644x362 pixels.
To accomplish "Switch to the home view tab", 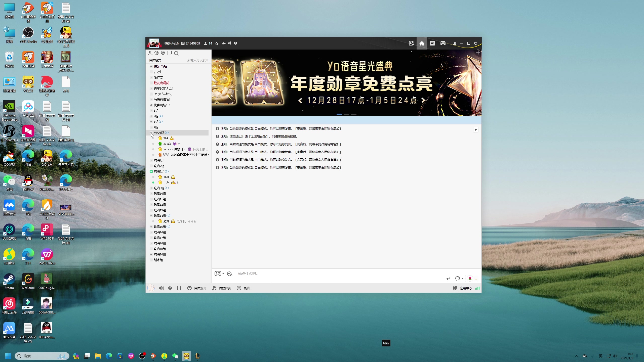I will (x=422, y=43).
